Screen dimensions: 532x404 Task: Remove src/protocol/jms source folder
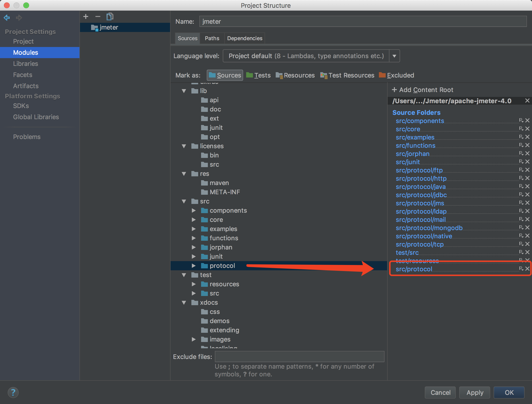tap(527, 203)
